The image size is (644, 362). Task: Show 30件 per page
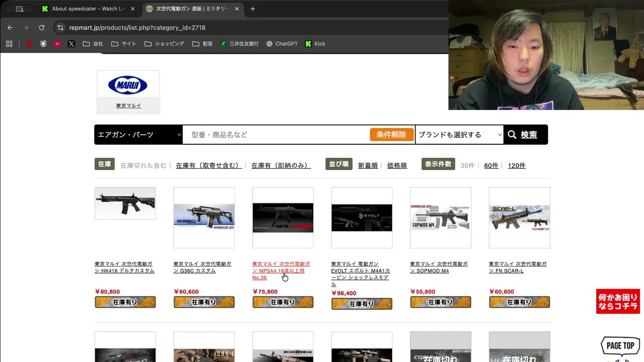[x=467, y=165]
